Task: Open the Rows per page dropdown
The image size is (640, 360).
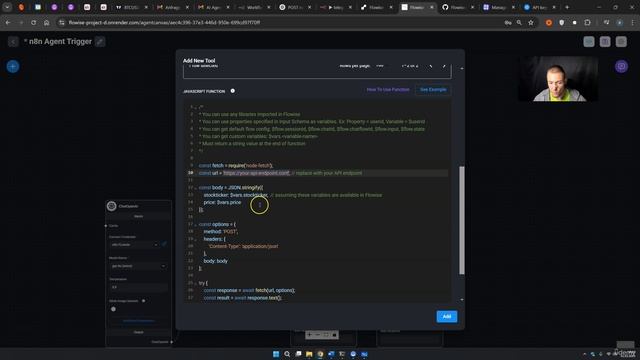Action: (380, 66)
